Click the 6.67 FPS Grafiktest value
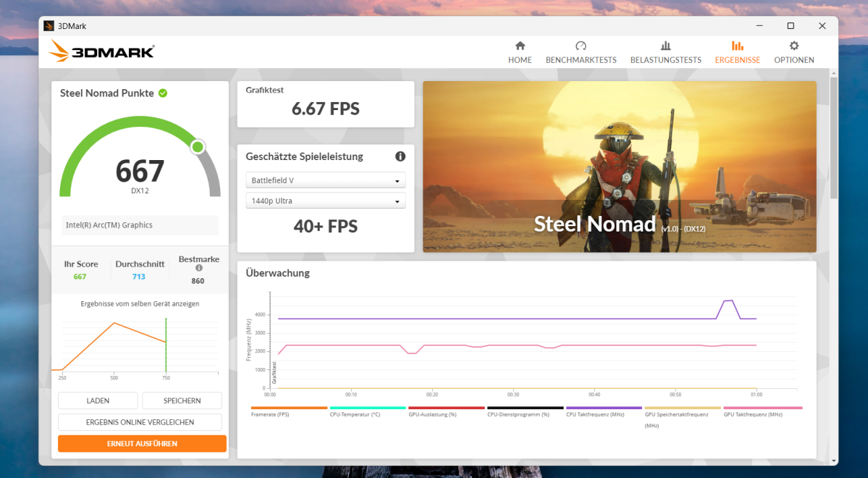This screenshot has height=478, width=868. pyautogui.click(x=326, y=109)
